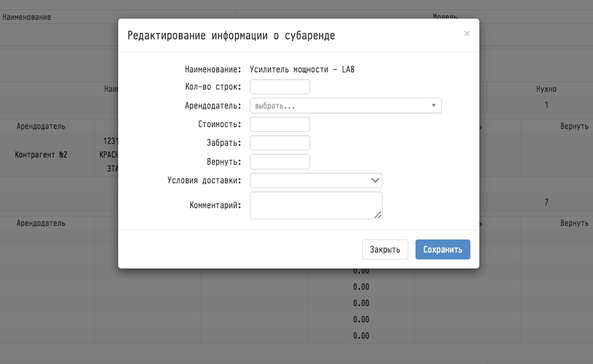Click the Закрыть button
Image resolution: width=593 pixels, height=364 pixels.
[x=385, y=249]
